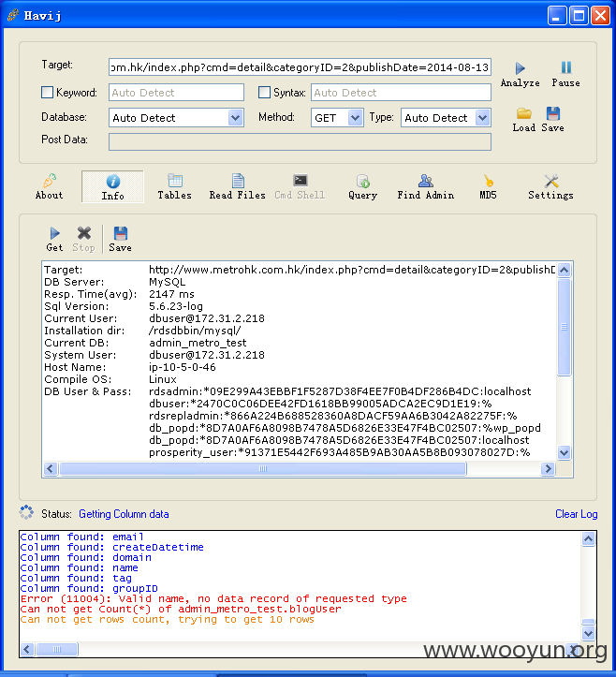Click the Error (11004) log line
Screen dimensions: 616x677
tap(213, 599)
